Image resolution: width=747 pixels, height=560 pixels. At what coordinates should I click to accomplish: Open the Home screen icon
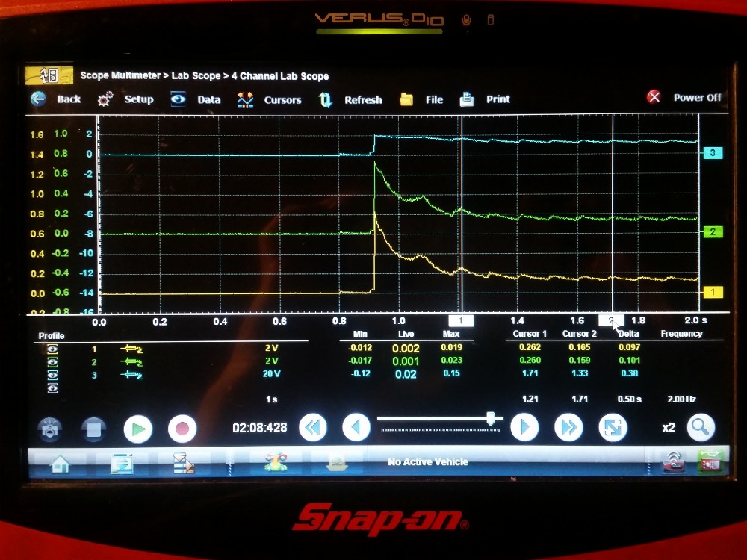click(x=60, y=464)
